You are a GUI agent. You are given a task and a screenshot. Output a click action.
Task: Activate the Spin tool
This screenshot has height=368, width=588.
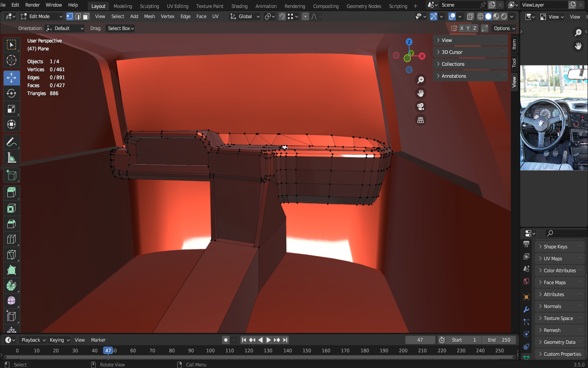coord(11,285)
